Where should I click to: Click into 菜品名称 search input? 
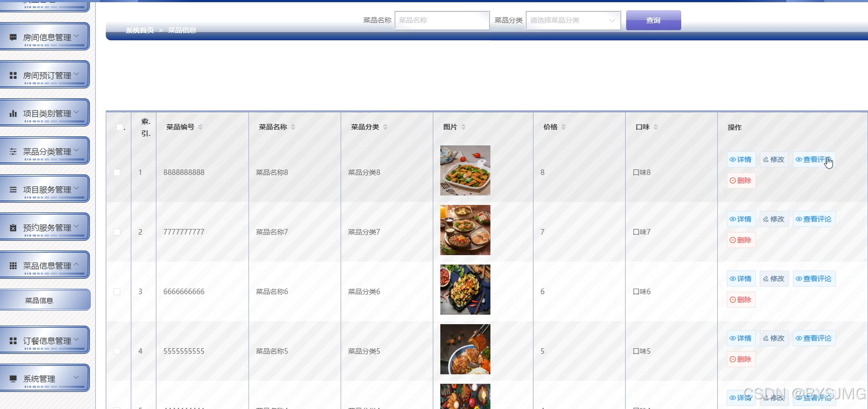[x=442, y=21]
